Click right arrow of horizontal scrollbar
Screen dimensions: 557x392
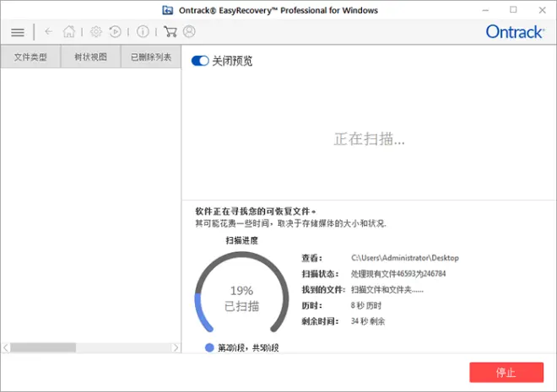(x=176, y=347)
